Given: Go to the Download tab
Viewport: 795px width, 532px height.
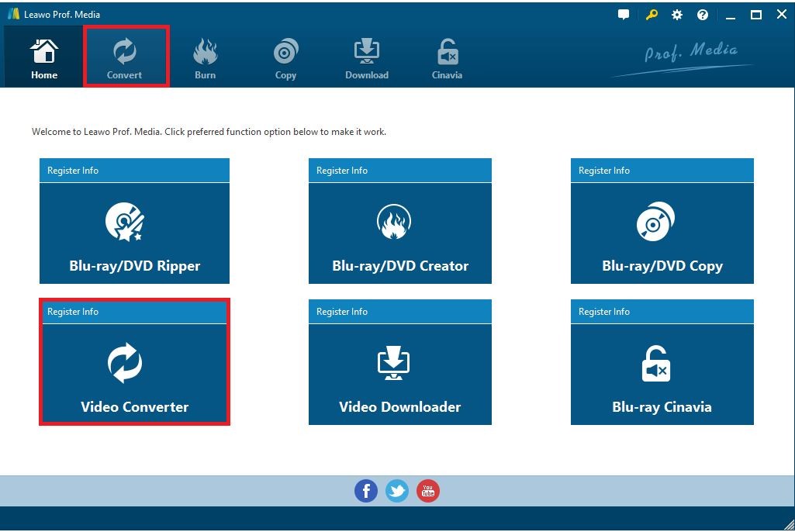Looking at the screenshot, I should pos(366,58).
